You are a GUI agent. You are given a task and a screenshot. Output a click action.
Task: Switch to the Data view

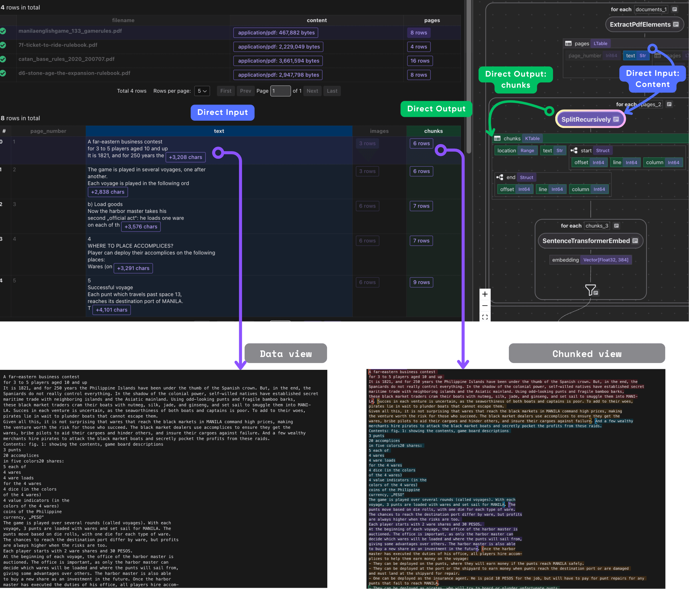(x=286, y=353)
